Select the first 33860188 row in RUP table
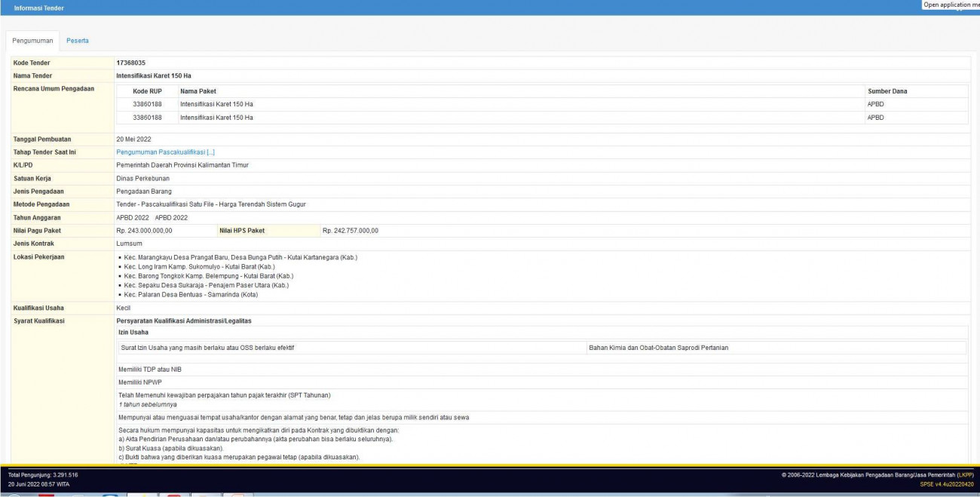Image resolution: width=980 pixels, height=497 pixels. point(147,104)
